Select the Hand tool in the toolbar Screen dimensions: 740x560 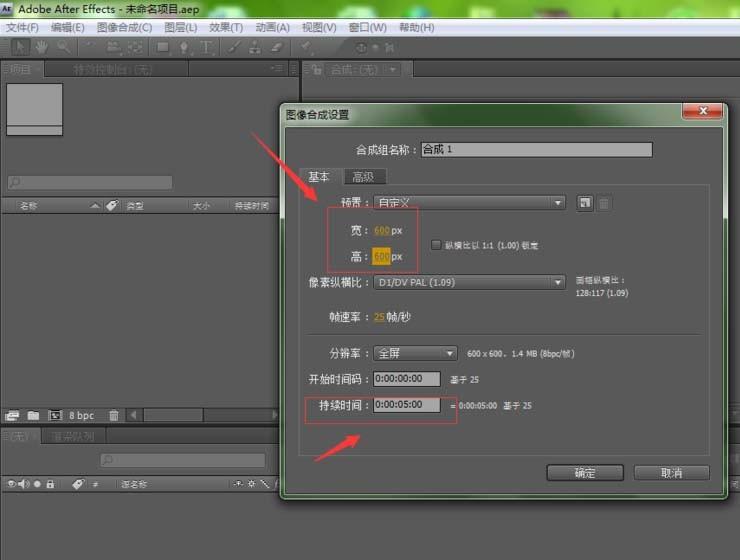tap(42, 47)
